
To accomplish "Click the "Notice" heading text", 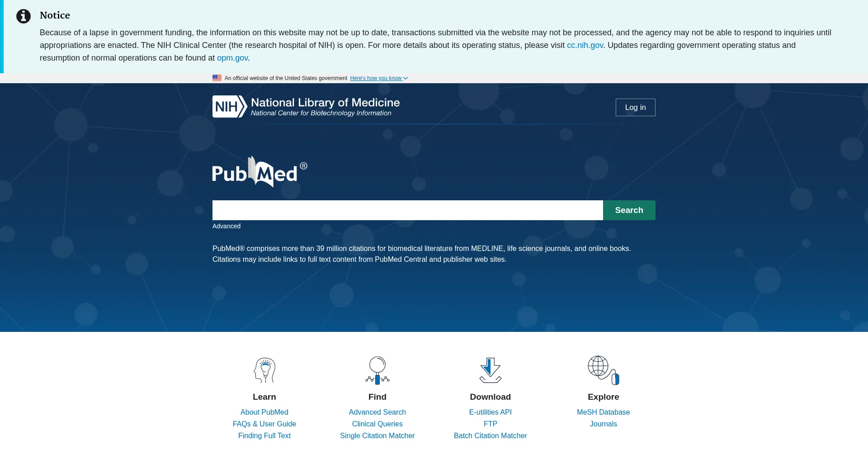I will (55, 15).
